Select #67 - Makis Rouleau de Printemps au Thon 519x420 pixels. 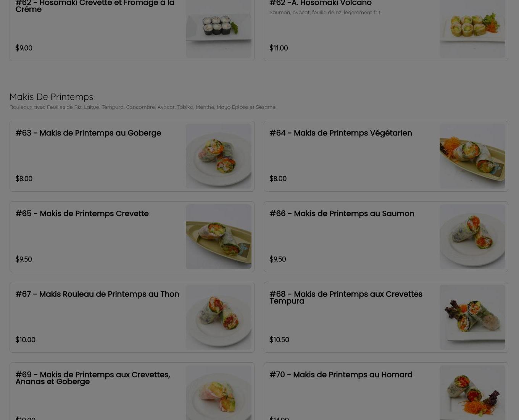tap(97, 294)
